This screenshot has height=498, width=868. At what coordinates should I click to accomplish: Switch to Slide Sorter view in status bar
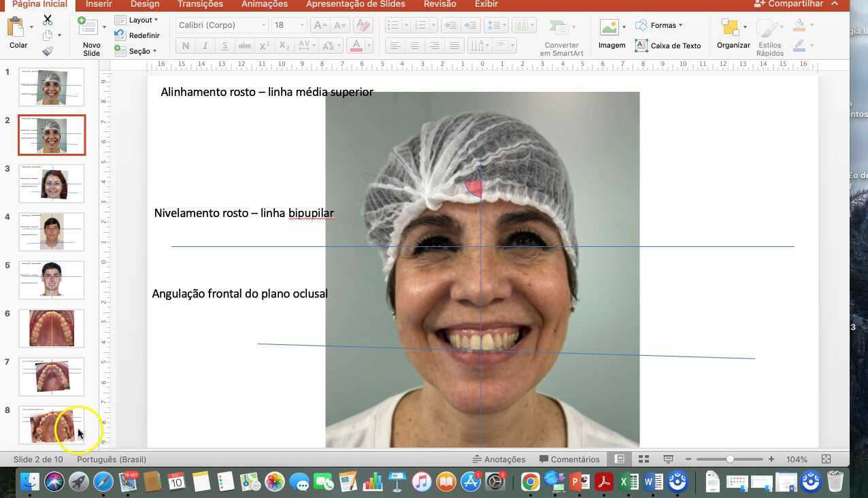coord(643,459)
